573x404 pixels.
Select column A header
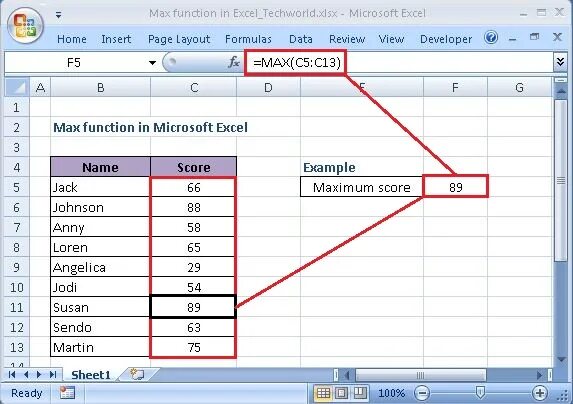pos(40,87)
